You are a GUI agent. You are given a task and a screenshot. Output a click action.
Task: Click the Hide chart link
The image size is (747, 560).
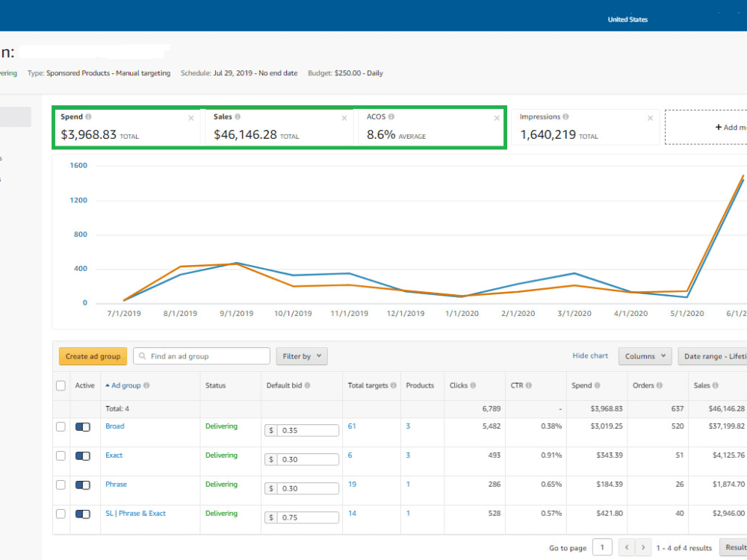click(x=590, y=355)
